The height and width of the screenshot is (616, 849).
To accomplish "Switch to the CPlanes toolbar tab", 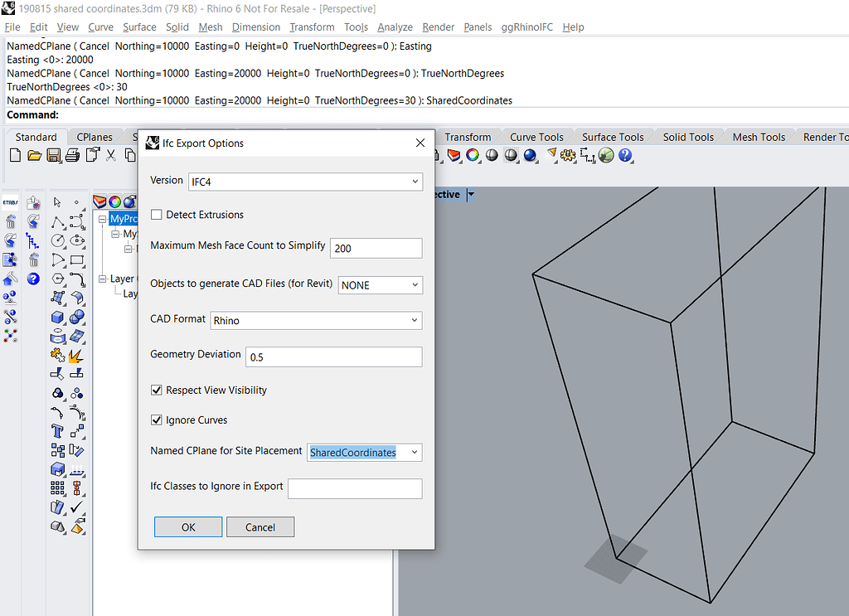I will (95, 137).
